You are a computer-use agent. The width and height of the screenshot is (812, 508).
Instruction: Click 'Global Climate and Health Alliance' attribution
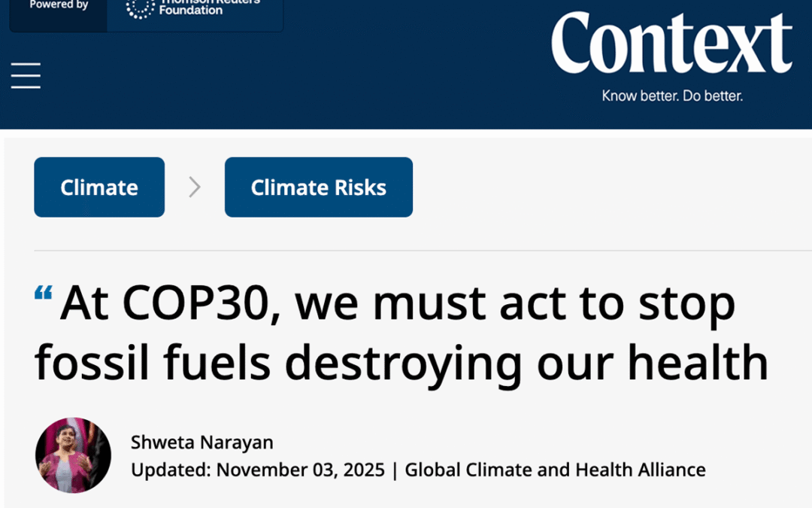click(555, 469)
